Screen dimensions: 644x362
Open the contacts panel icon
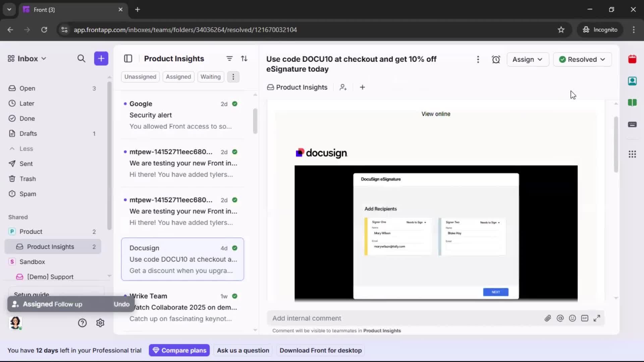[x=633, y=81]
